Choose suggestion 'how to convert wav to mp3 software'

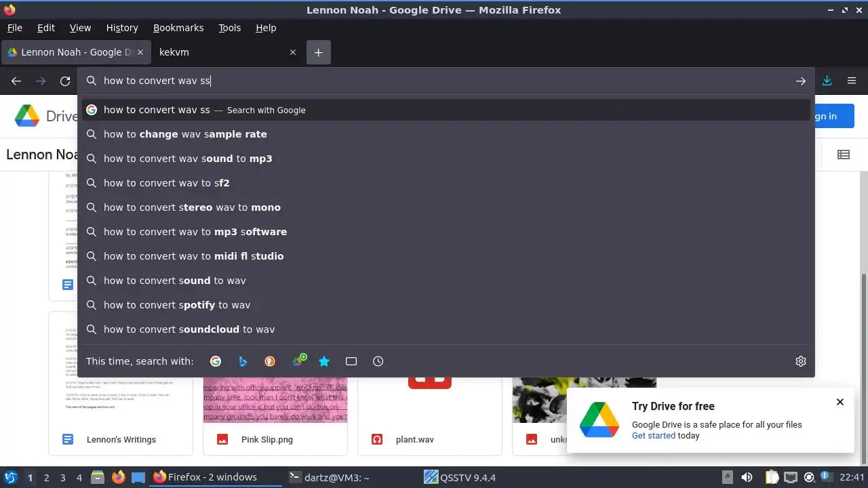[446, 232]
